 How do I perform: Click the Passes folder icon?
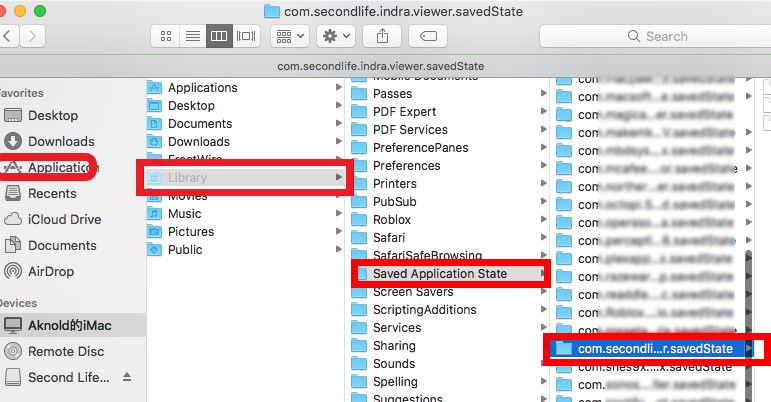click(x=359, y=93)
